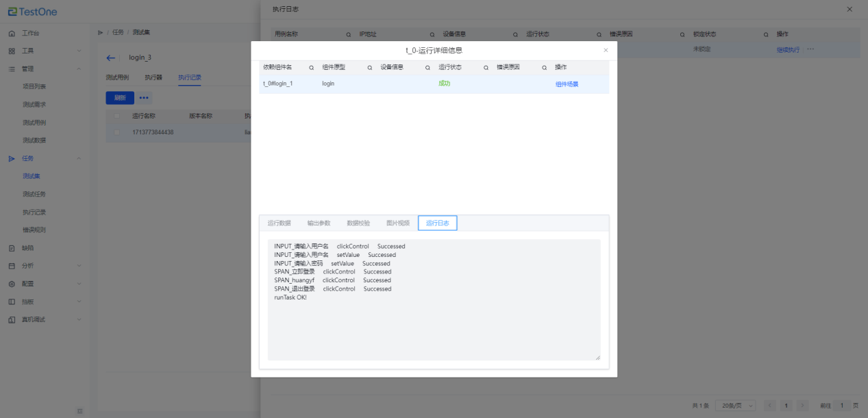The image size is (868, 418).
Task: Check the row 1713773844438 checkbox
Action: pos(117,132)
